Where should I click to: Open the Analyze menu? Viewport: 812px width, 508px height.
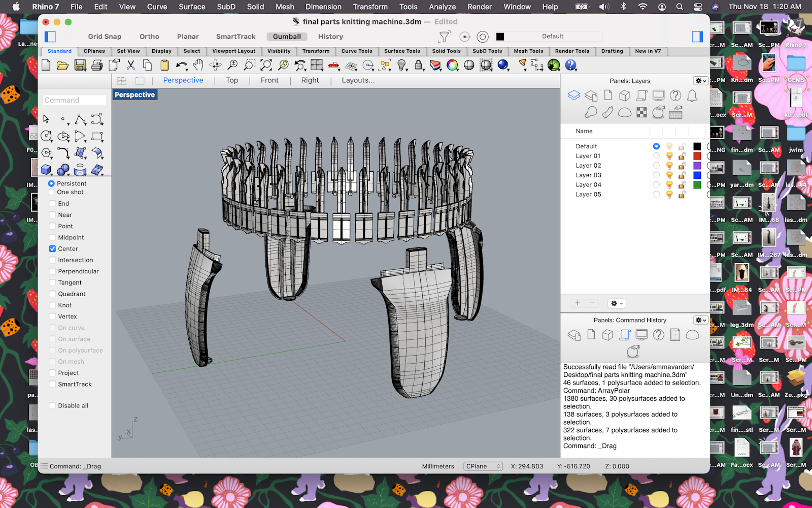click(442, 7)
